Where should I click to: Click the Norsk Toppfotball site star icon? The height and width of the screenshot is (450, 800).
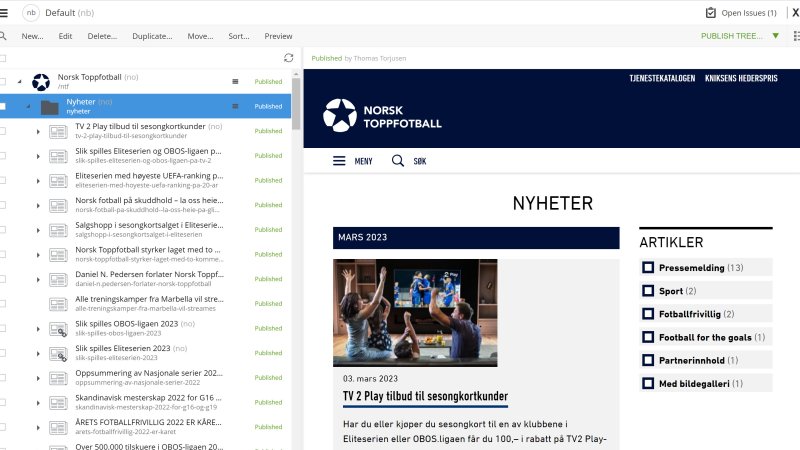click(x=41, y=82)
